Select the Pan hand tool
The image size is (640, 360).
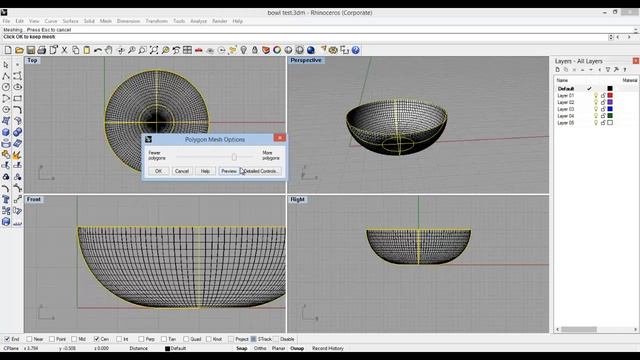pyautogui.click(x=109, y=50)
